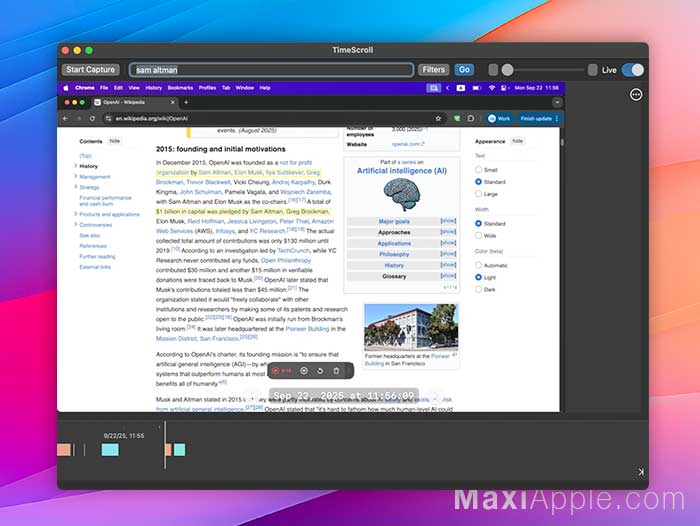Click Chrome's back arrow button

(x=66, y=118)
